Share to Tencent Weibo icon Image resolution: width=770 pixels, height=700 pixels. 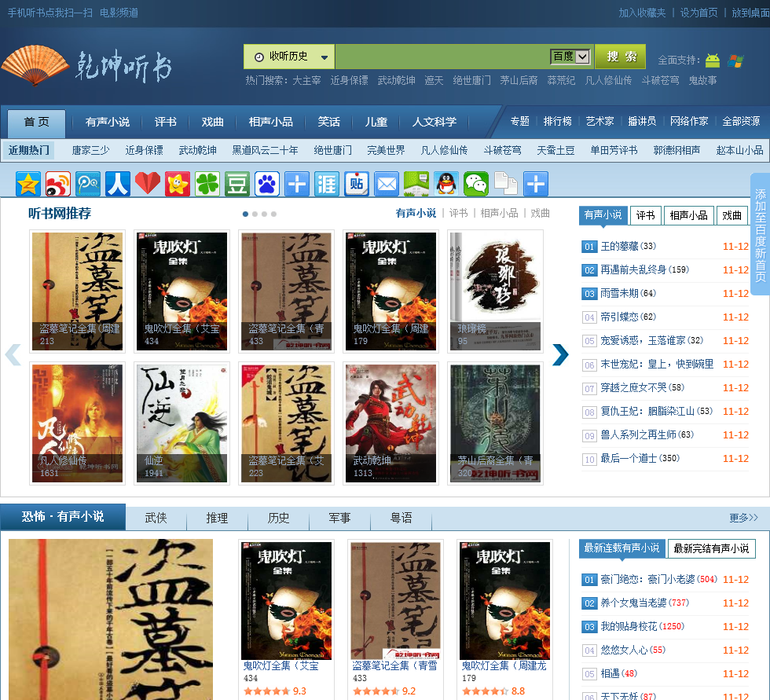coord(88,184)
